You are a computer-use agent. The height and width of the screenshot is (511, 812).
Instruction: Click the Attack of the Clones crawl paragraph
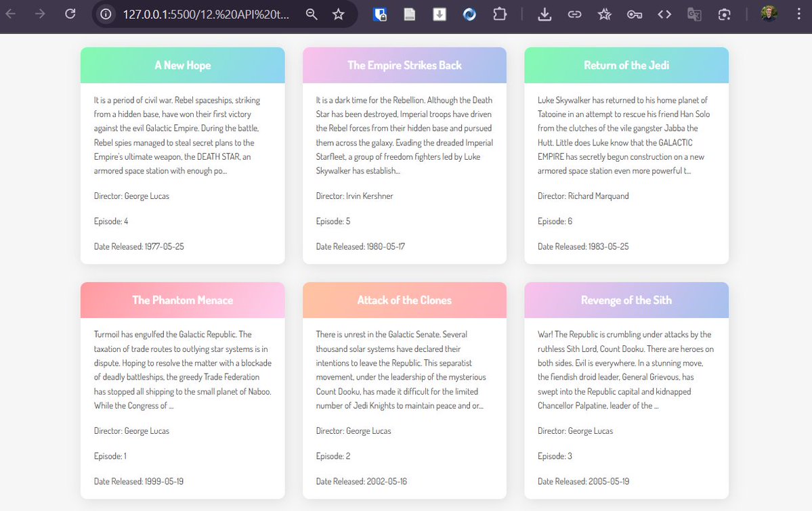pos(401,370)
